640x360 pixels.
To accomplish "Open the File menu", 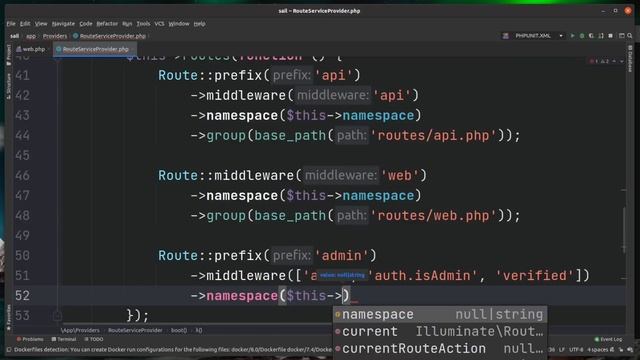I will coord(11,24).
